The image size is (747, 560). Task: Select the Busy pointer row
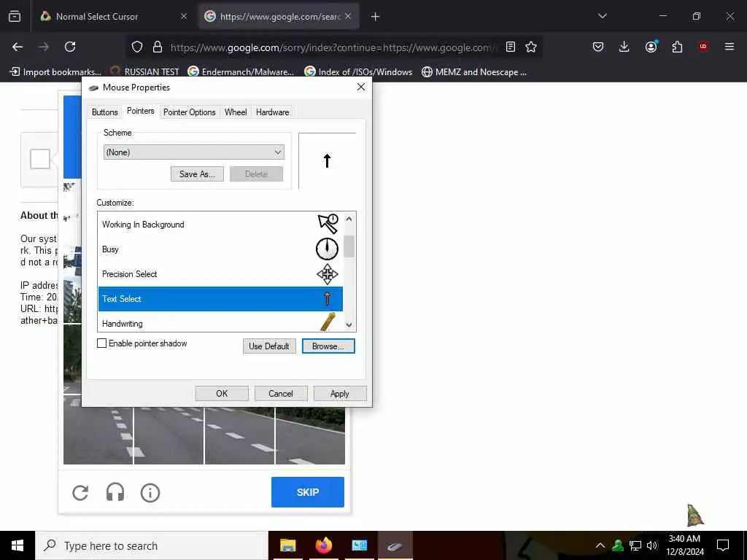(x=220, y=249)
